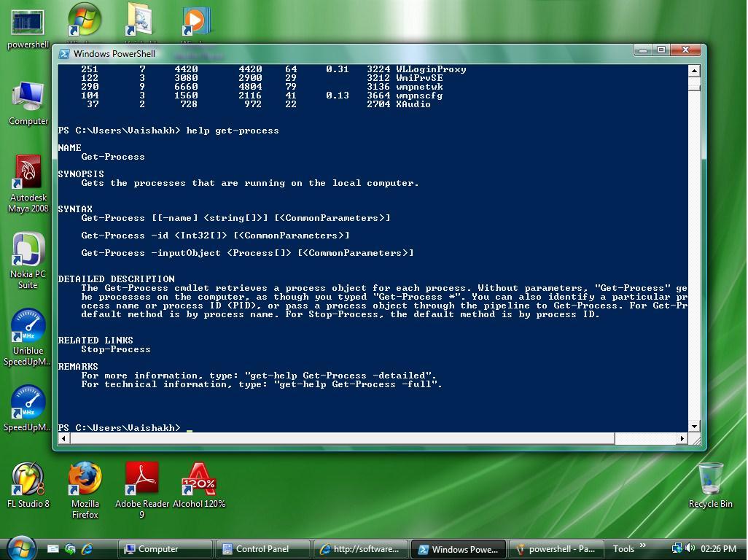The width and height of the screenshot is (748, 560).
Task: Launch Adobe Reader 9 shortcut
Action: (141, 480)
